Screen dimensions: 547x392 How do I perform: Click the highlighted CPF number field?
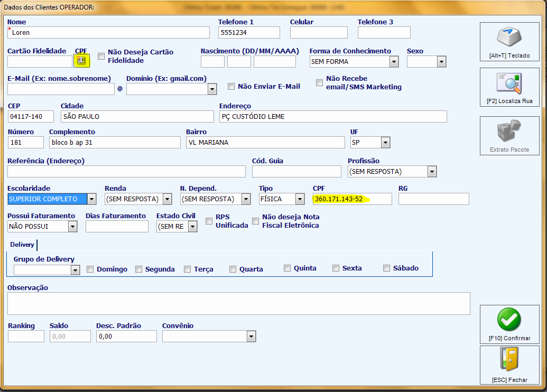point(353,199)
